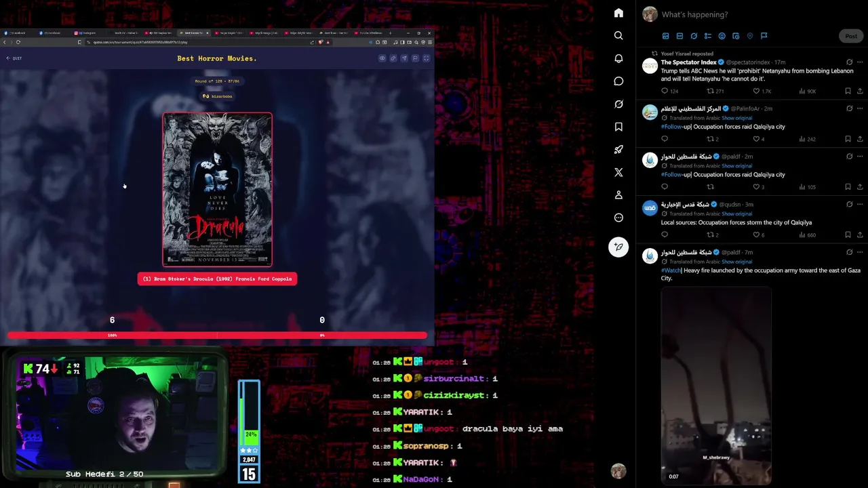Image resolution: width=868 pixels, height=488 pixels.
Task: Open Yosef Yisrael reposted link
Action: tap(687, 53)
